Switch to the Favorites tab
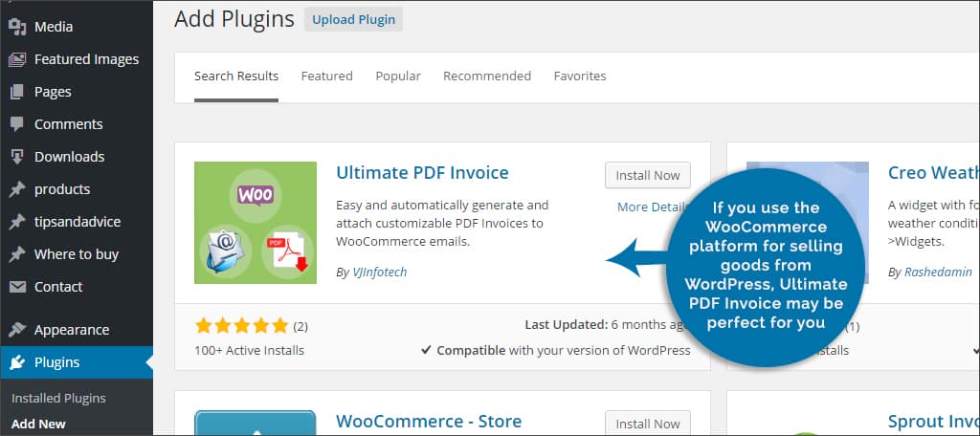Image resolution: width=980 pixels, height=436 pixels. (x=580, y=76)
